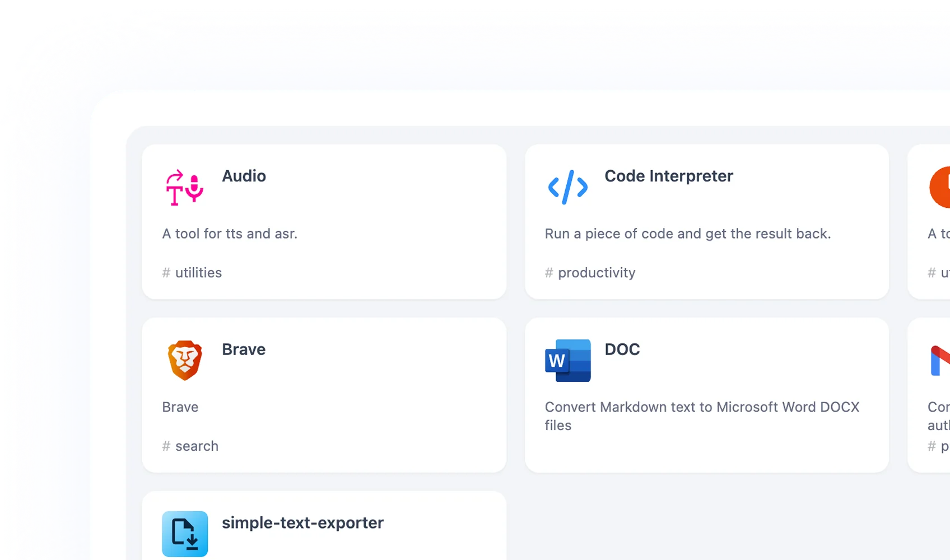Image resolution: width=950 pixels, height=560 pixels.
Task: Open the Code Interpreter title
Action: [668, 176]
